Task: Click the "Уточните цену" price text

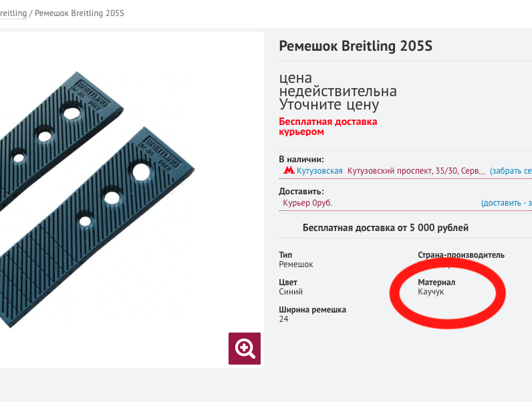Action: 329,105
